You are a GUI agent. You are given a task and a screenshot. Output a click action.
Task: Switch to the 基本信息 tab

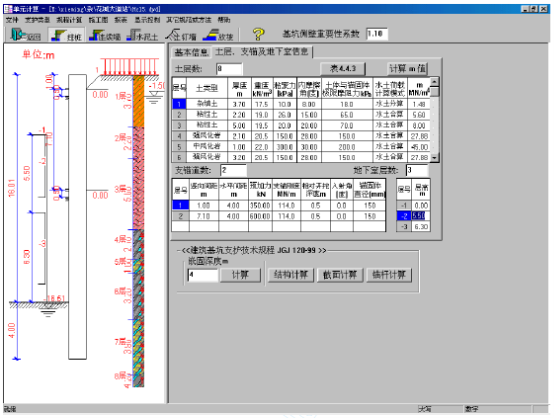coord(191,52)
